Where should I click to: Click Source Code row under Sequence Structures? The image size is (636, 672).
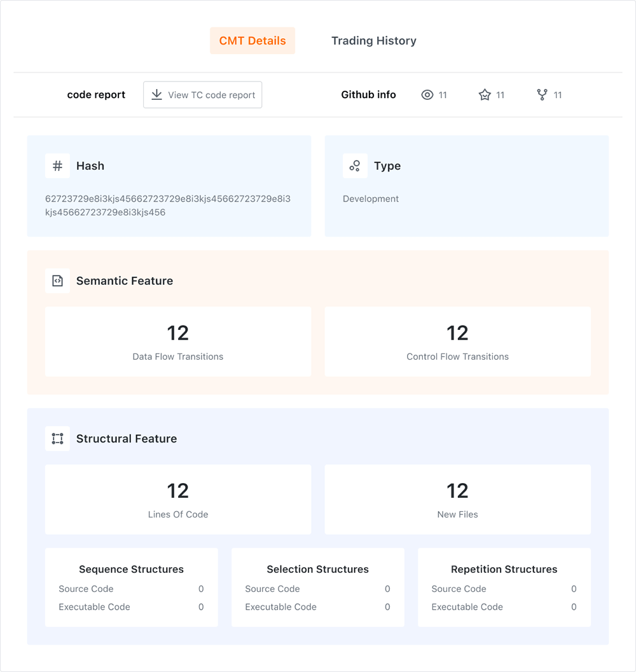click(x=131, y=589)
